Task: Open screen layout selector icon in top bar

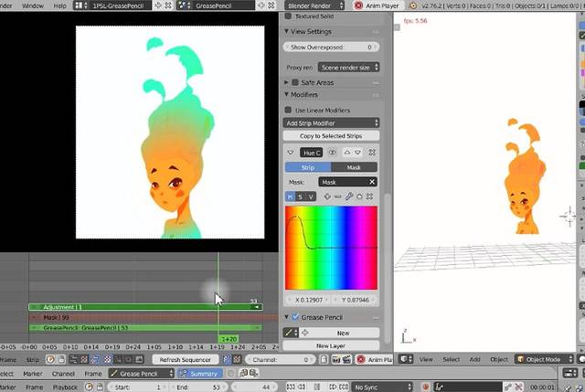Action: coord(81,5)
